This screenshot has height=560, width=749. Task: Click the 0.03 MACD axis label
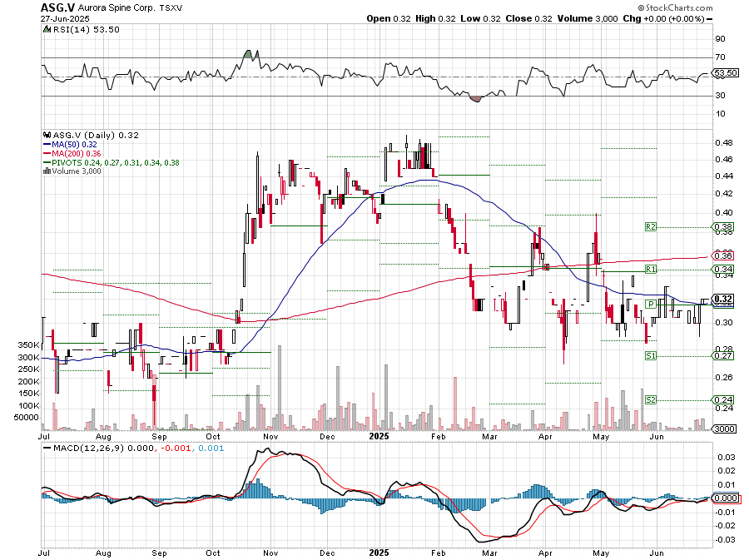[x=724, y=458]
